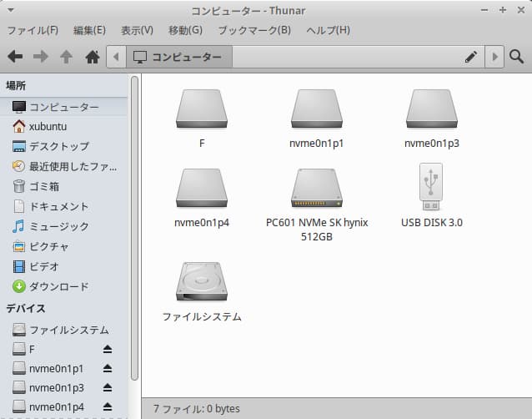Open search with the magnifier icon

[516, 57]
